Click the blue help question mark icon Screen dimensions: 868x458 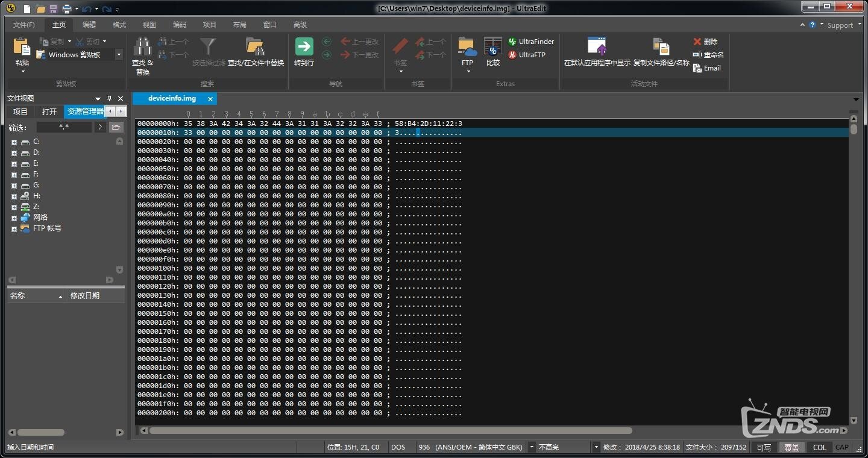pos(813,25)
